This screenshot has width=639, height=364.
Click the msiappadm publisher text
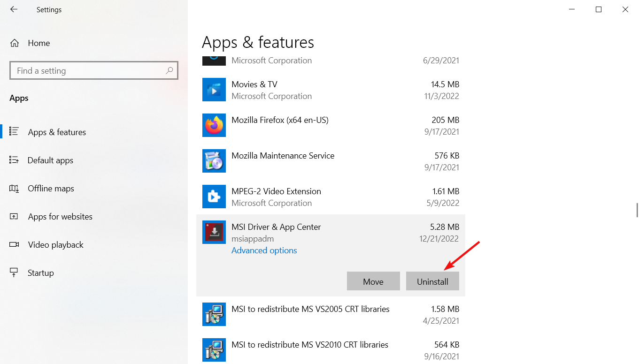click(x=253, y=239)
